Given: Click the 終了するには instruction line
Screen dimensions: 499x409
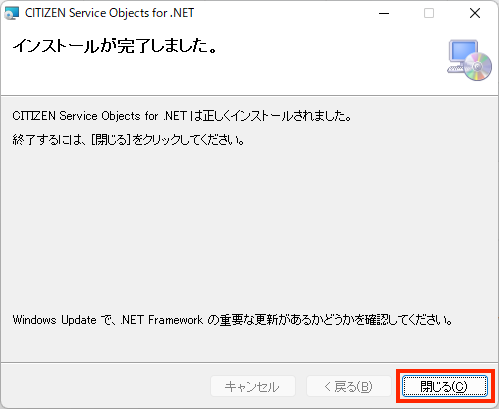Looking at the screenshot, I should (128, 140).
